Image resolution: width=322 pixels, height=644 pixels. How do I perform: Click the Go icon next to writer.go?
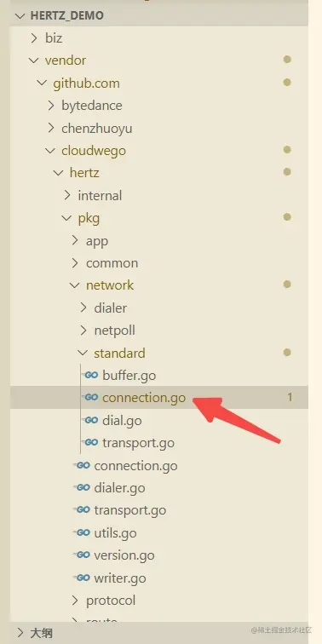83,578
